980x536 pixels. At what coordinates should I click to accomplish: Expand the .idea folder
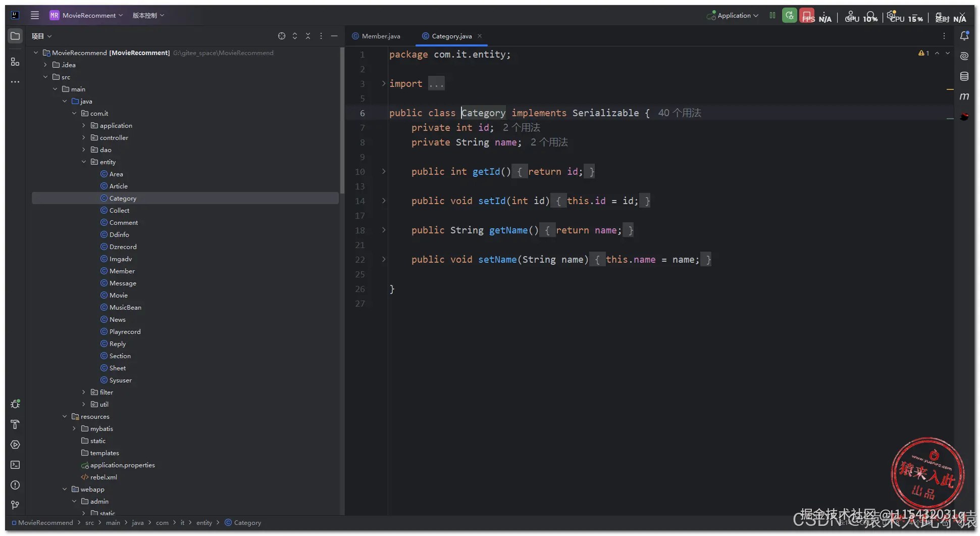tap(45, 65)
